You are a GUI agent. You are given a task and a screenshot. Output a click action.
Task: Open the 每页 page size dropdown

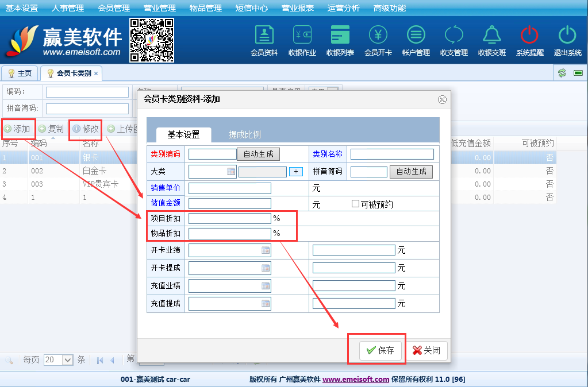(x=67, y=360)
